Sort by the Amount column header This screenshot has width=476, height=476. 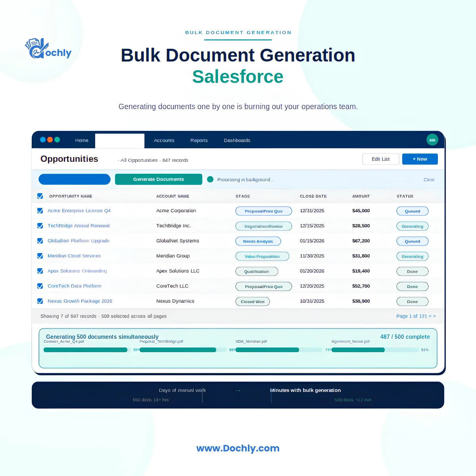pyautogui.click(x=361, y=196)
